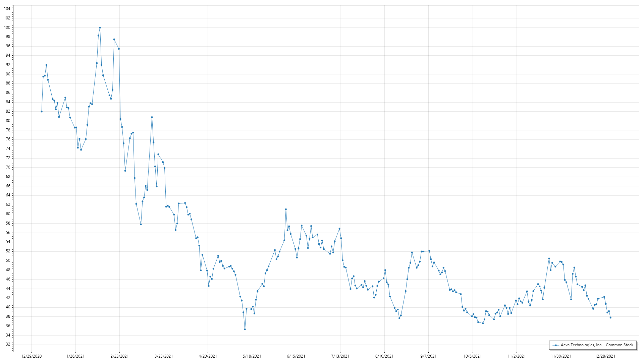The image size is (644, 362).
Task: Click the lowest data point near 35
Action: click(x=245, y=329)
